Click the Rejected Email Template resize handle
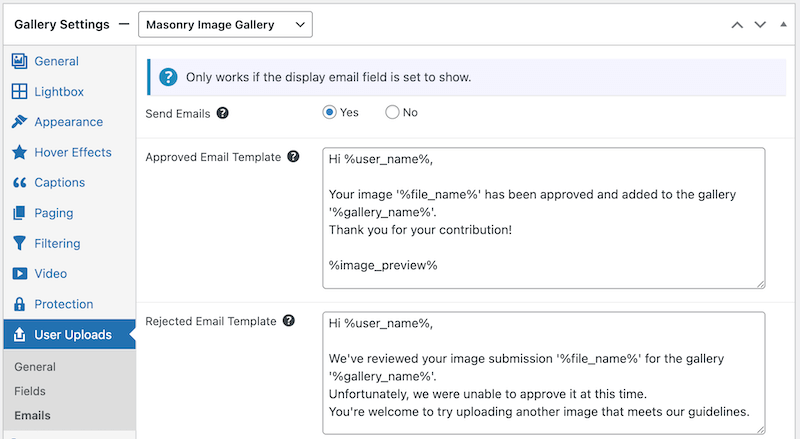Image resolution: width=800 pixels, height=439 pixels. tap(761, 430)
